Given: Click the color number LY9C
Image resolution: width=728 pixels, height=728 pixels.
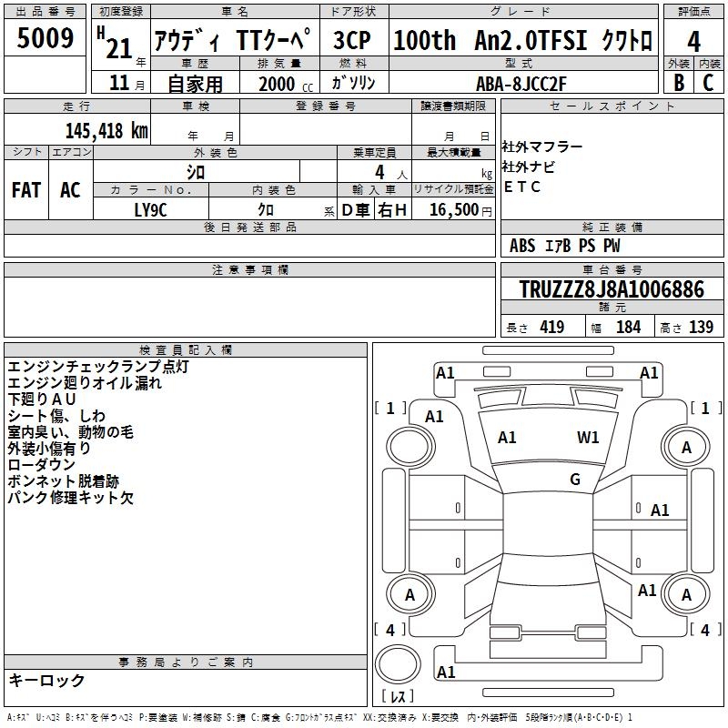Looking at the screenshot, I should [x=150, y=210].
